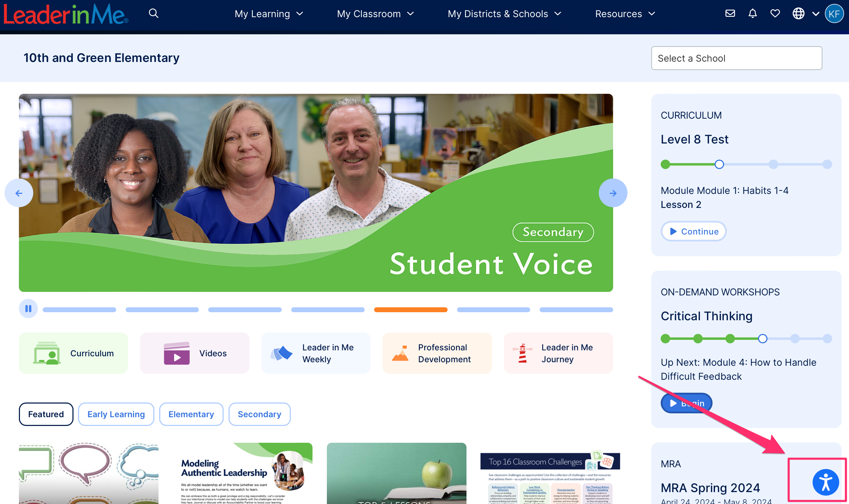Open the Select a School dropdown
Image resolution: width=849 pixels, height=504 pixels.
pyautogui.click(x=736, y=58)
